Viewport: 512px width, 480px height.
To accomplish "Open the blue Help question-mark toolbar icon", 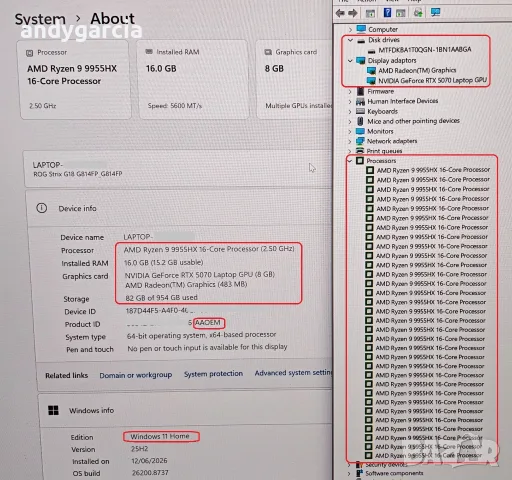I will (x=387, y=13).
